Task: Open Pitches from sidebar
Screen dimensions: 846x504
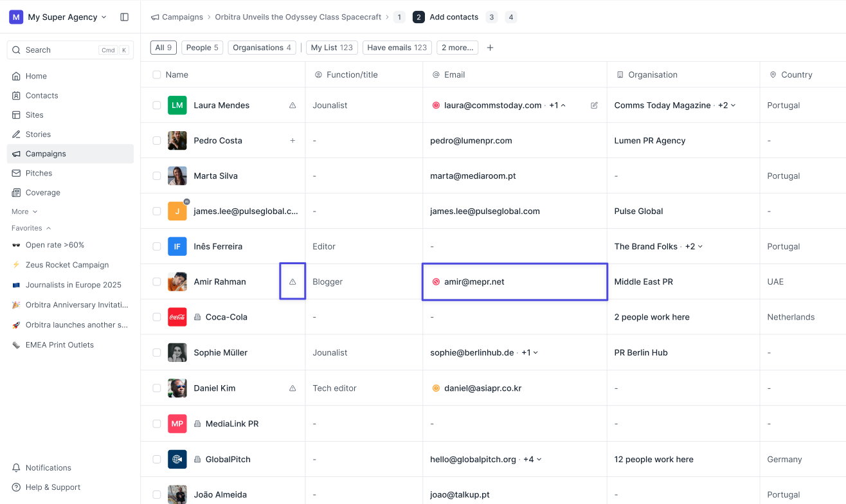Action: [39, 173]
